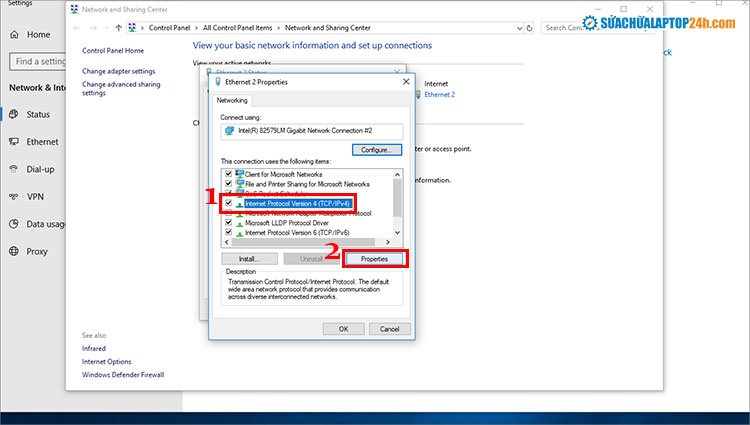The image size is (750, 425).
Task: Click the Properties button
Action: 374,259
